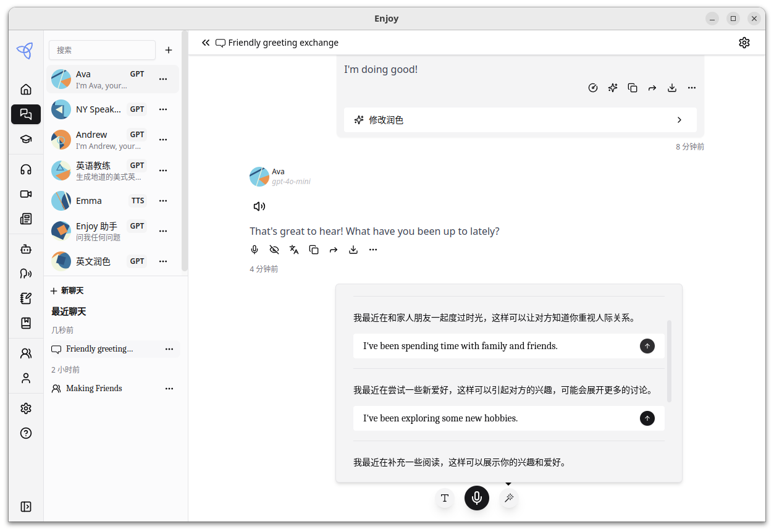Copy Ava's latest message using copy icon
Image resolution: width=774 pixels, height=532 pixels.
(x=313, y=249)
